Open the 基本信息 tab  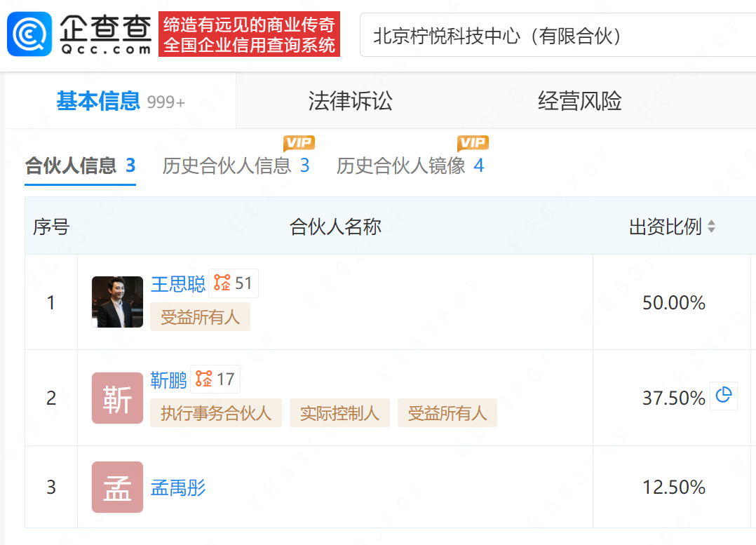pyautogui.click(x=98, y=102)
